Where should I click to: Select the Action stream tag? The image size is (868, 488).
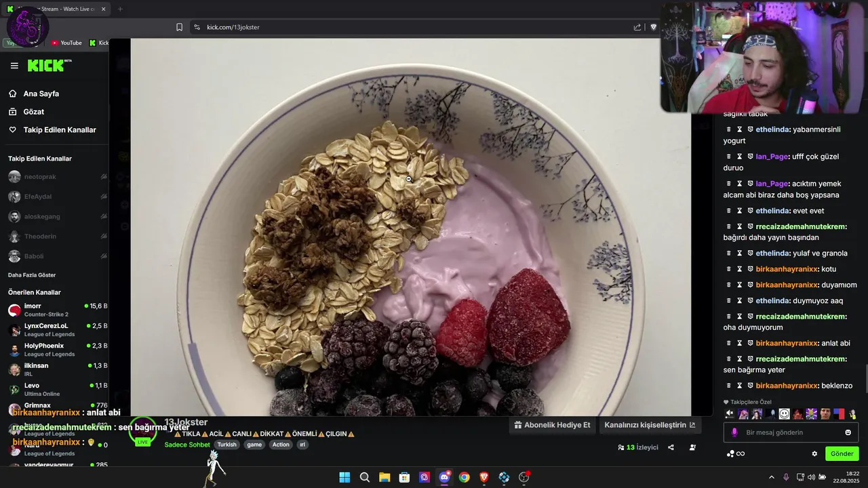pyautogui.click(x=281, y=445)
